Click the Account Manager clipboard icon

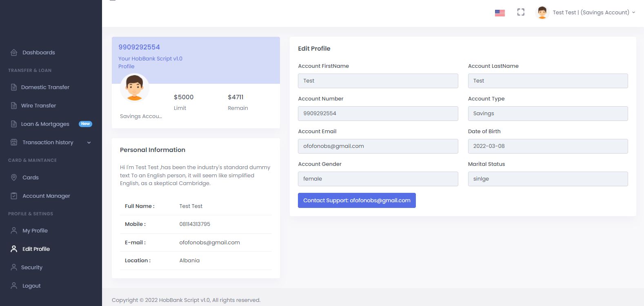coord(14,196)
